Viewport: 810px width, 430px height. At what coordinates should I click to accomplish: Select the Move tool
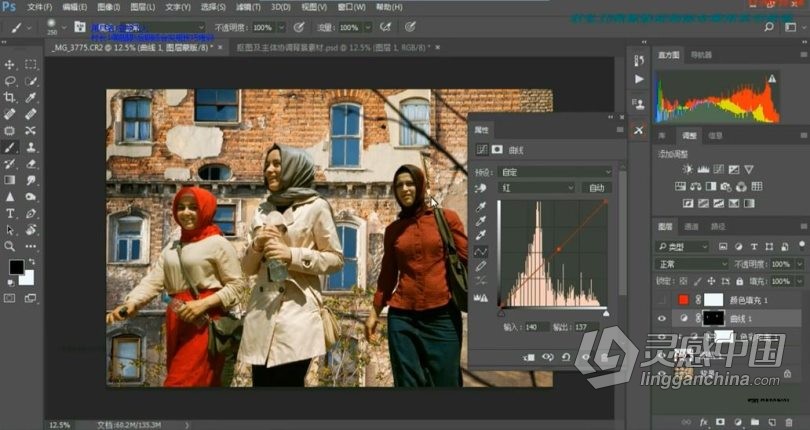tap(9, 65)
